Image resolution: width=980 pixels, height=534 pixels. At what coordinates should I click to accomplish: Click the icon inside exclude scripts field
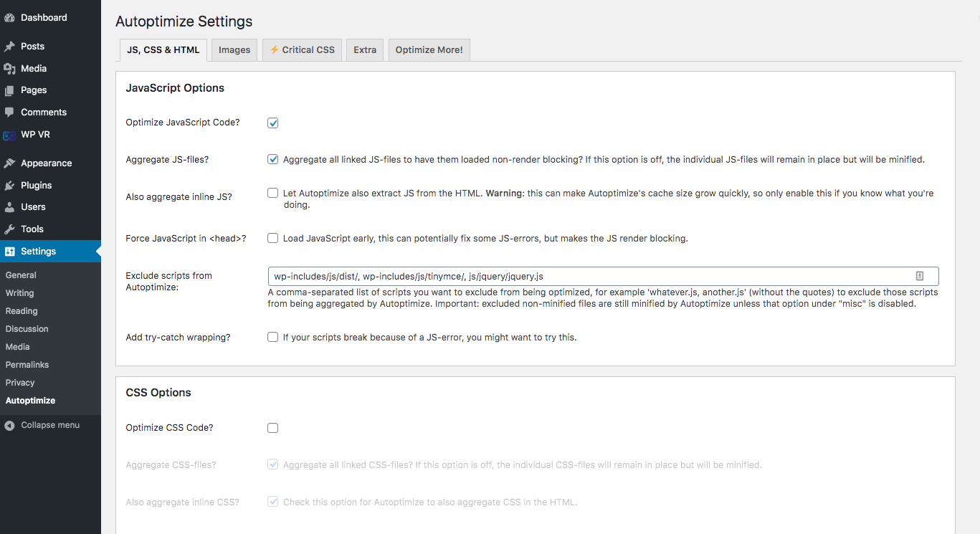point(920,276)
